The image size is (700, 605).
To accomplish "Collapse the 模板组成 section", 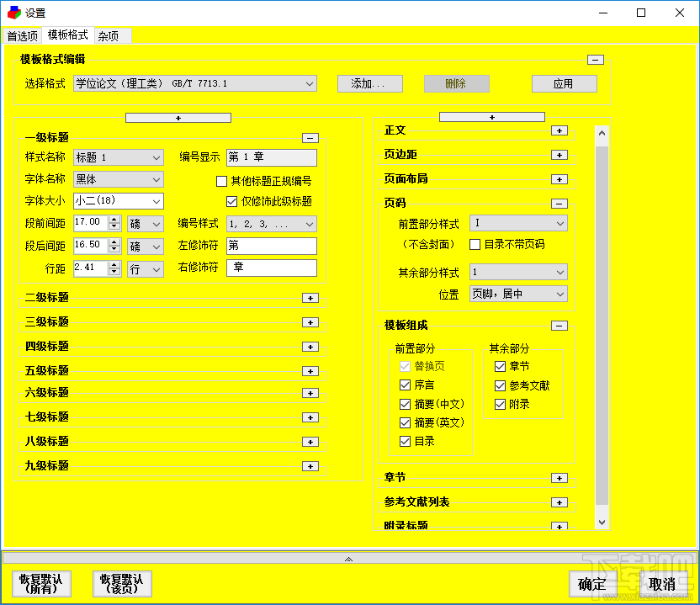I will pos(559,326).
